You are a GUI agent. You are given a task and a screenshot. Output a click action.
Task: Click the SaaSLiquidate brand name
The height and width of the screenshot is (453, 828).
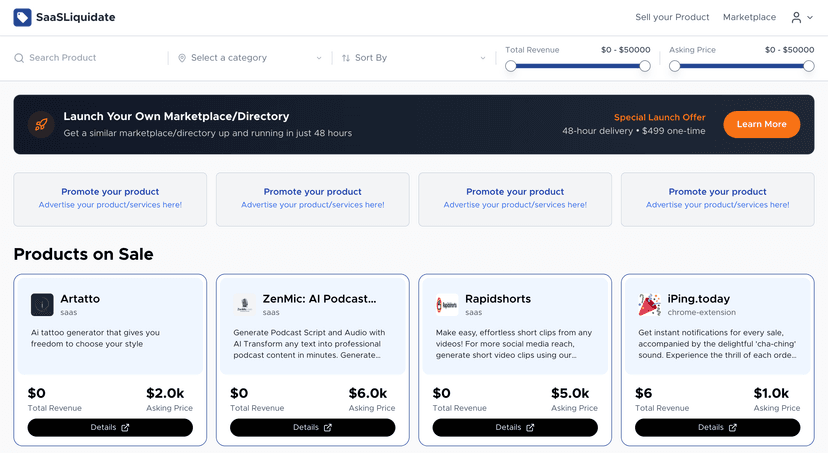pyautogui.click(x=76, y=17)
